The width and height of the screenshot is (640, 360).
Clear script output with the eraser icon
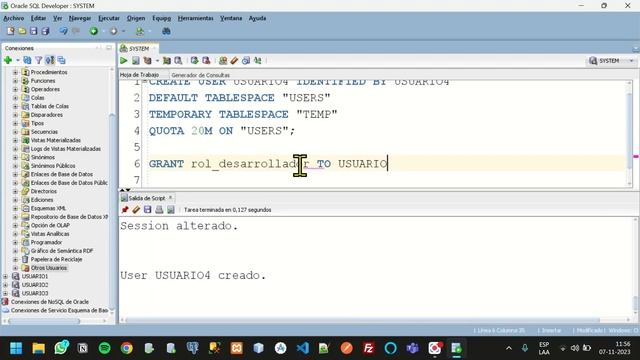(136, 210)
